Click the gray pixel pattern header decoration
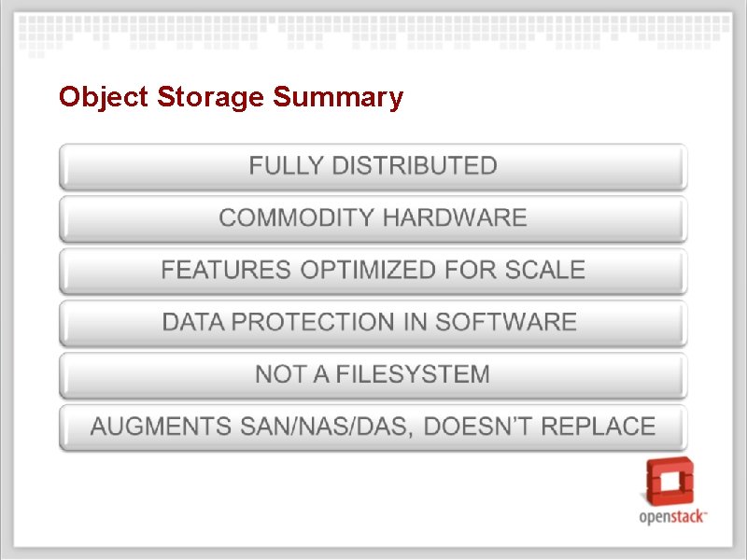Viewport: 747px width, 560px height. coord(374,34)
